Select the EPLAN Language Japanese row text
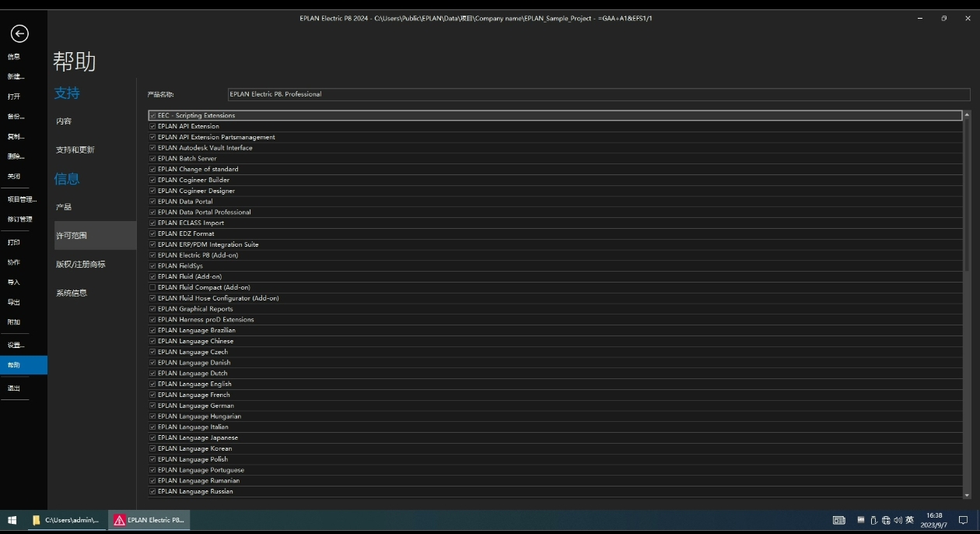This screenshot has width=980, height=534. pos(198,437)
